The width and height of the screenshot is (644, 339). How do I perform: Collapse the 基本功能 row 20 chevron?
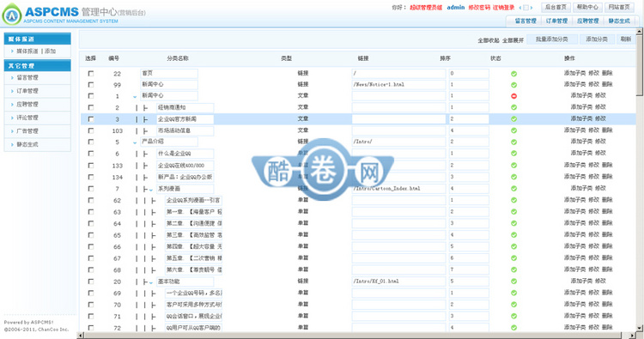(151, 282)
